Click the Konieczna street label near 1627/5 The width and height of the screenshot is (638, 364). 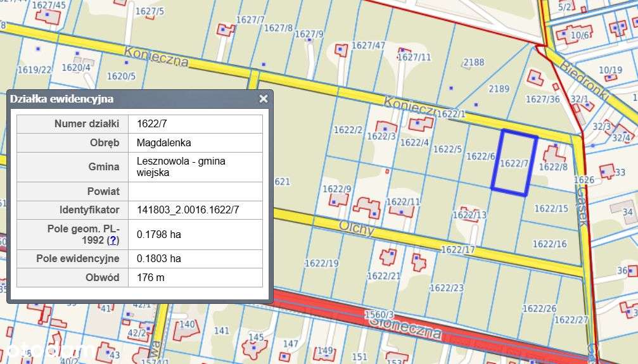click(156, 57)
